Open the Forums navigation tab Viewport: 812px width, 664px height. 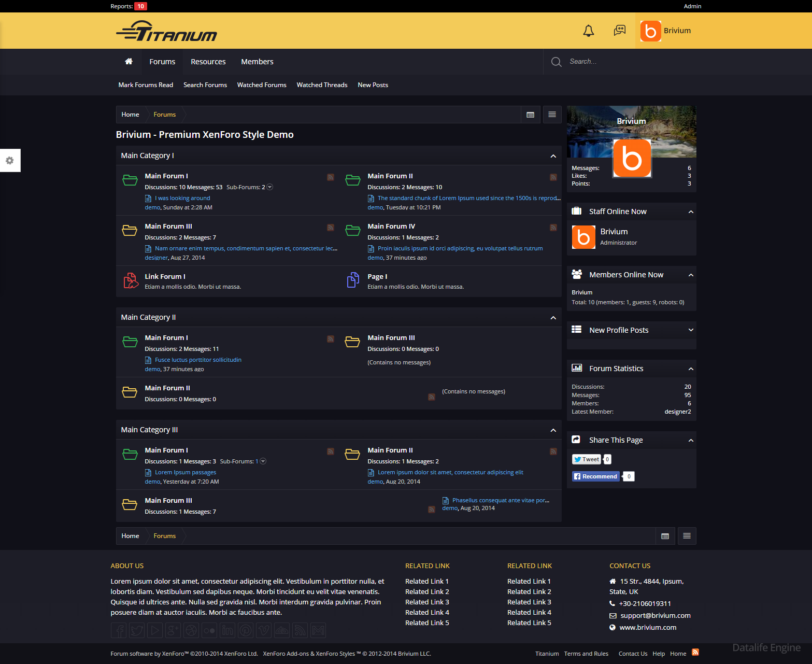[162, 62]
